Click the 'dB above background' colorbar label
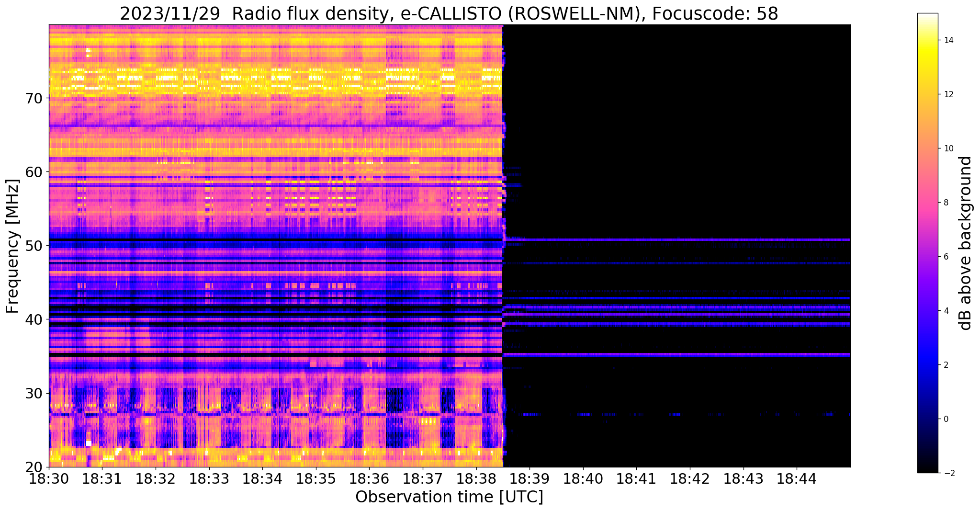This screenshot has height=511, width=980. point(965,243)
